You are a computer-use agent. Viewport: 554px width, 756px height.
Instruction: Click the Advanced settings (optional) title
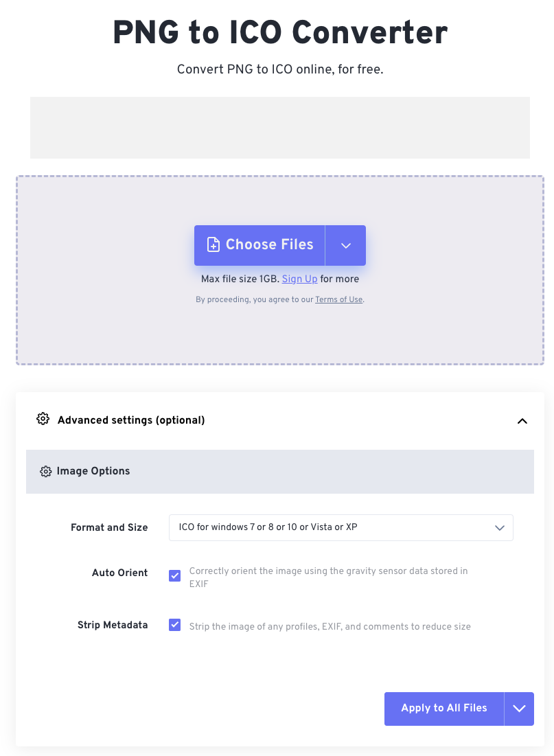131,420
